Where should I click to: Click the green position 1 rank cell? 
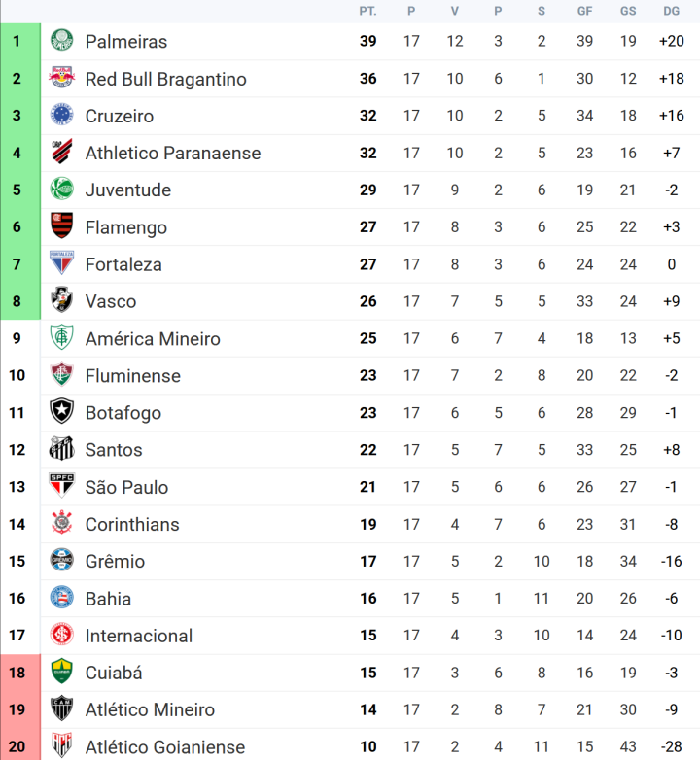coord(17,41)
